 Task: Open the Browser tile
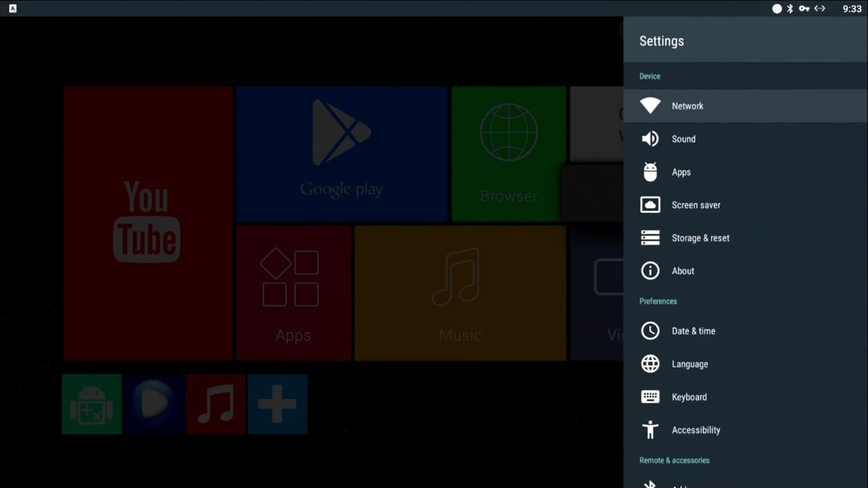[x=509, y=154]
